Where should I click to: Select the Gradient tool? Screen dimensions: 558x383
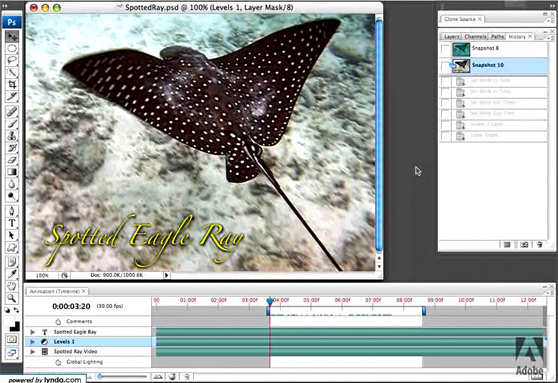coord(12,172)
